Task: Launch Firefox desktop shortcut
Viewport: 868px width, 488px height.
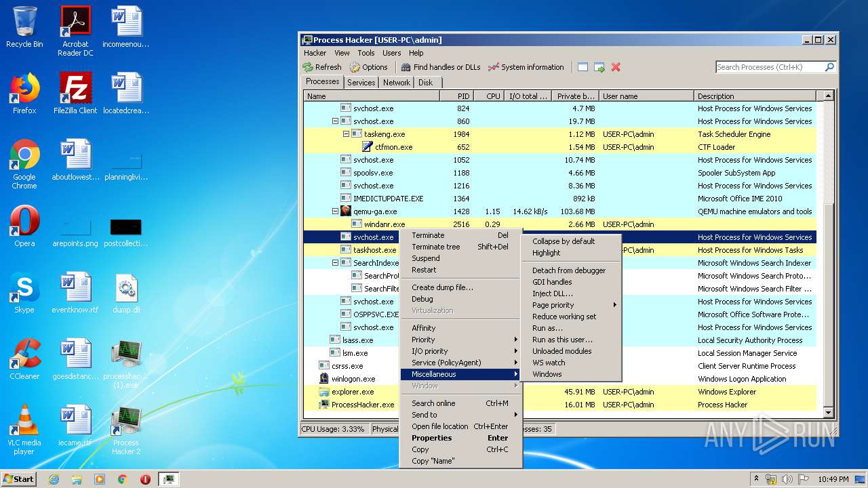Action: [24, 94]
